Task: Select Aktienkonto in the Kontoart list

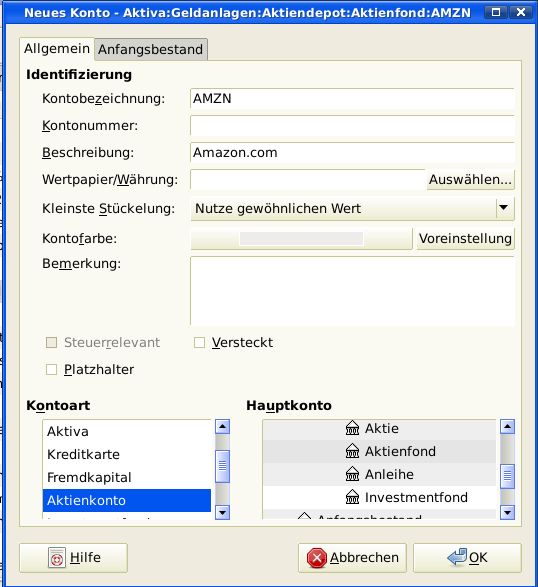Action: coord(127,501)
